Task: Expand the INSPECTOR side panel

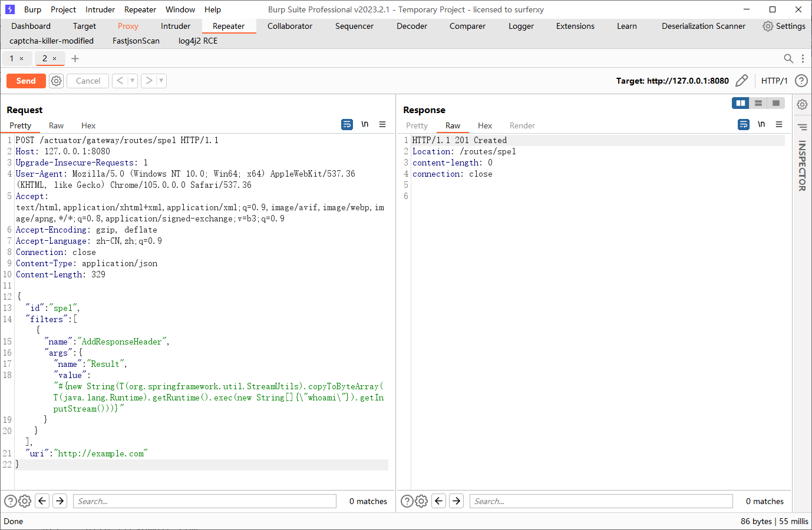Action: click(802, 165)
